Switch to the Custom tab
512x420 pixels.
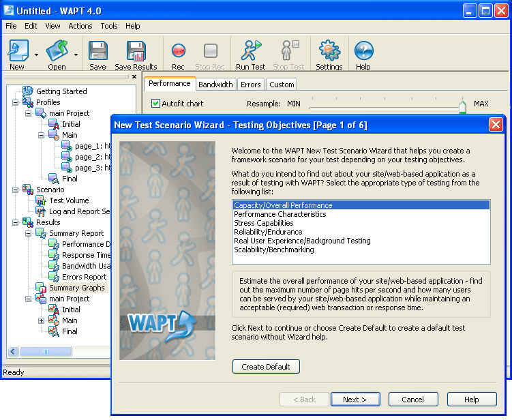pos(282,85)
